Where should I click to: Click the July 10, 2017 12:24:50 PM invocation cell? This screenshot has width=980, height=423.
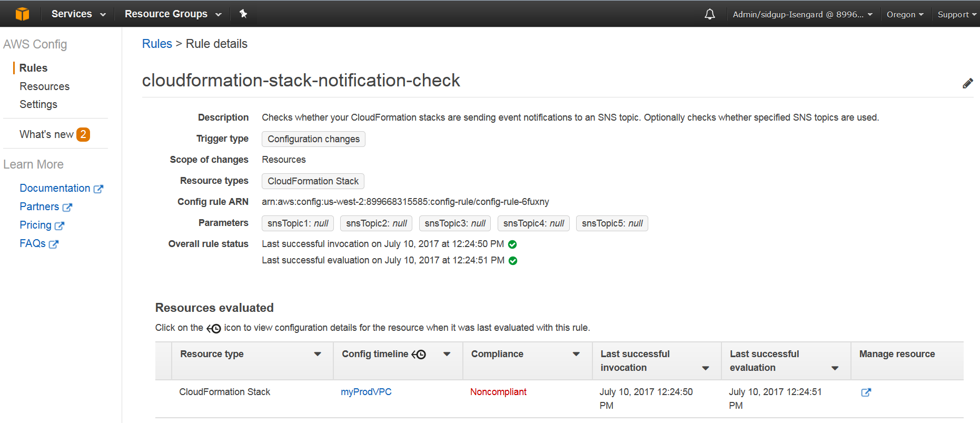click(646, 399)
